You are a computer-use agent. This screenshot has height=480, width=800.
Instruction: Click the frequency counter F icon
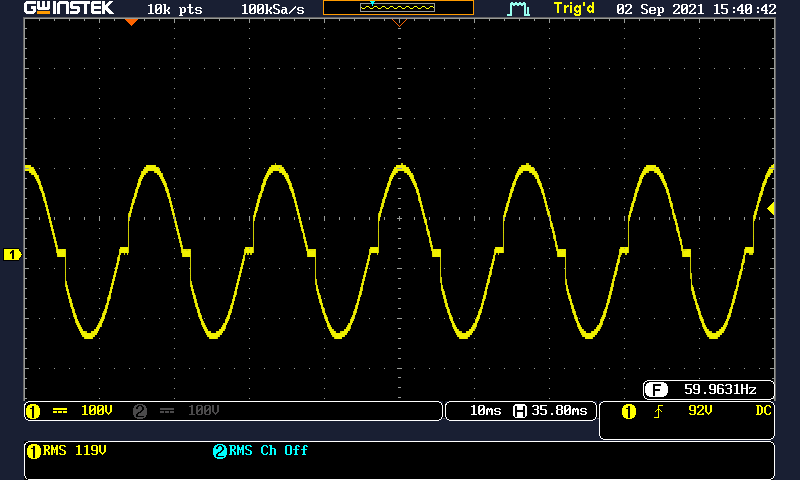[657, 390]
